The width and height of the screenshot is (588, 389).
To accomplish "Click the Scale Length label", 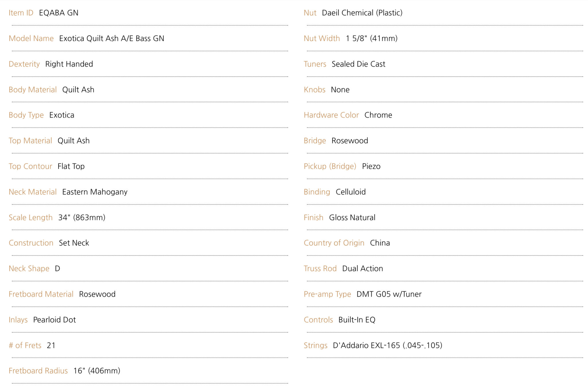I will pos(31,217).
